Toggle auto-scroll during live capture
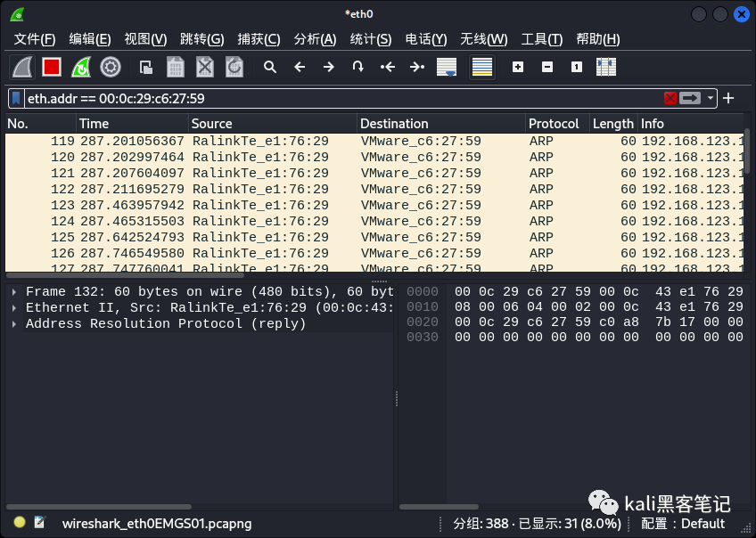This screenshot has width=756, height=538. [447, 67]
